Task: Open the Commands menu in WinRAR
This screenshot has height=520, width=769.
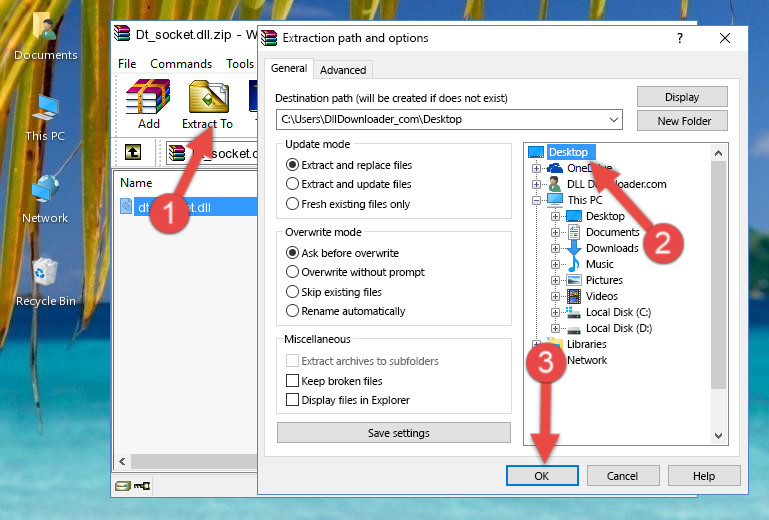Action: [x=181, y=64]
